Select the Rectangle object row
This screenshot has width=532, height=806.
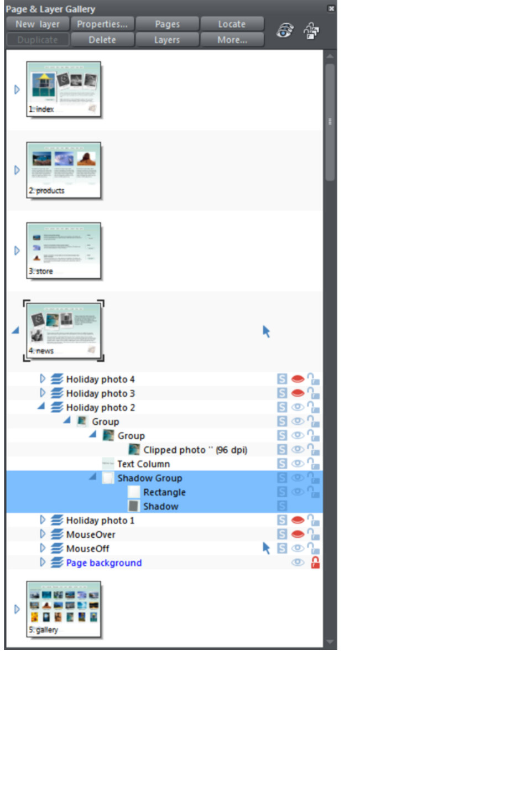(x=164, y=492)
